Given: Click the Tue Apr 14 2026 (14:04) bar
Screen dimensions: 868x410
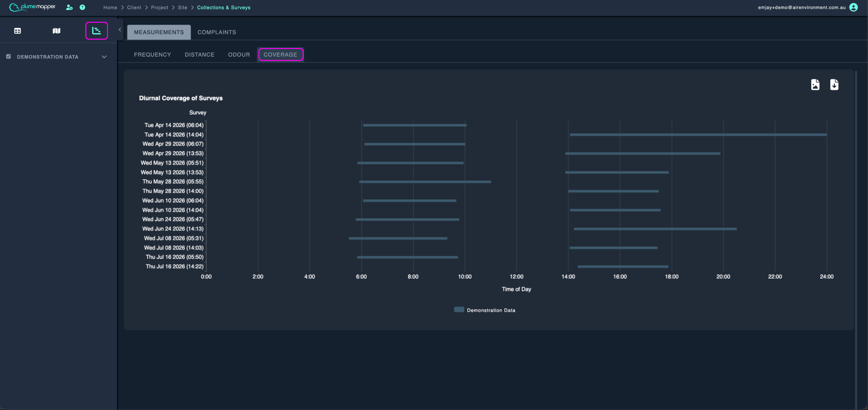Looking at the screenshot, I should click(x=698, y=135).
